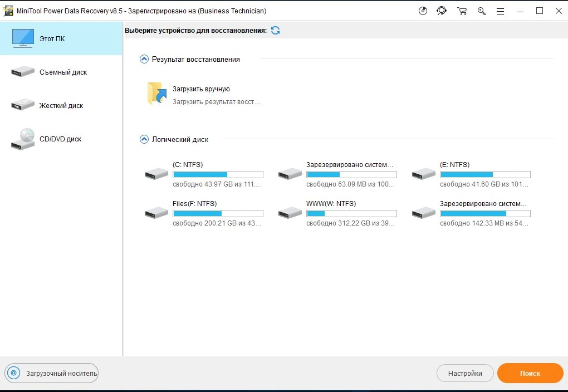This screenshot has width=568, height=392.
Task: Open Настройки scan settings
Action: click(465, 374)
